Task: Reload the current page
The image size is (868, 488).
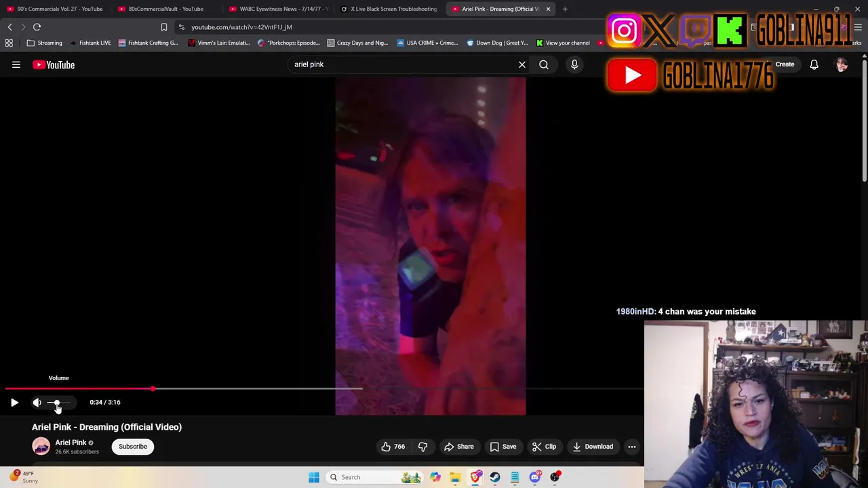Action: pos(37,27)
